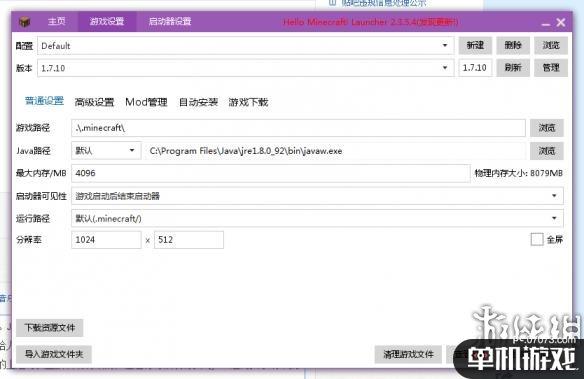Screen dimensions: 584x379
Task: Click the javaw.exe path field
Action: point(336,151)
